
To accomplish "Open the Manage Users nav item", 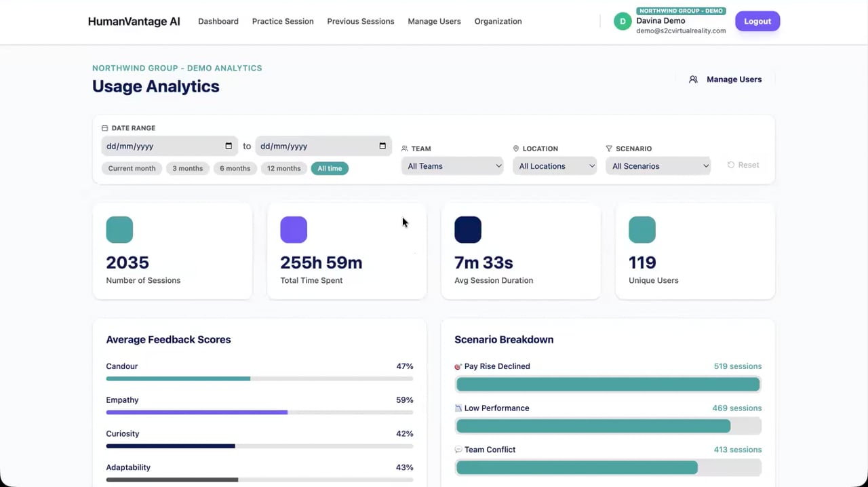I will [x=434, y=22].
